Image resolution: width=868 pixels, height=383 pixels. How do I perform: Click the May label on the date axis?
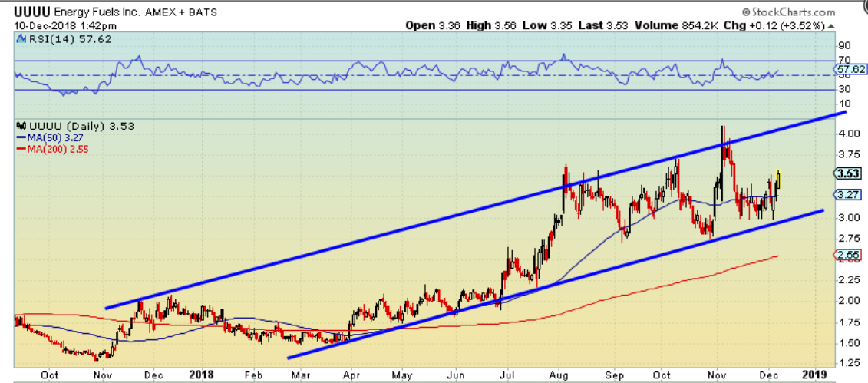[x=403, y=374]
